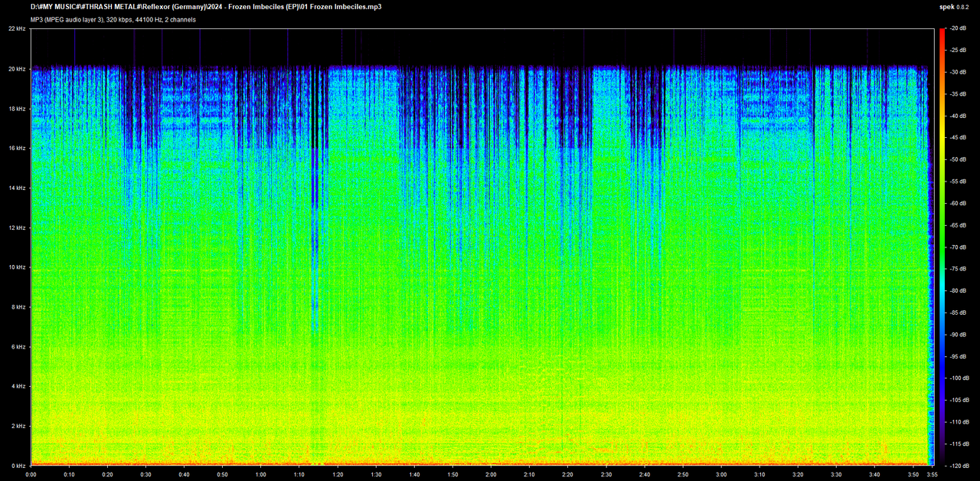Click the '3:20' time axis label
Viewport: 980px width, 481px height.
pyautogui.click(x=797, y=474)
